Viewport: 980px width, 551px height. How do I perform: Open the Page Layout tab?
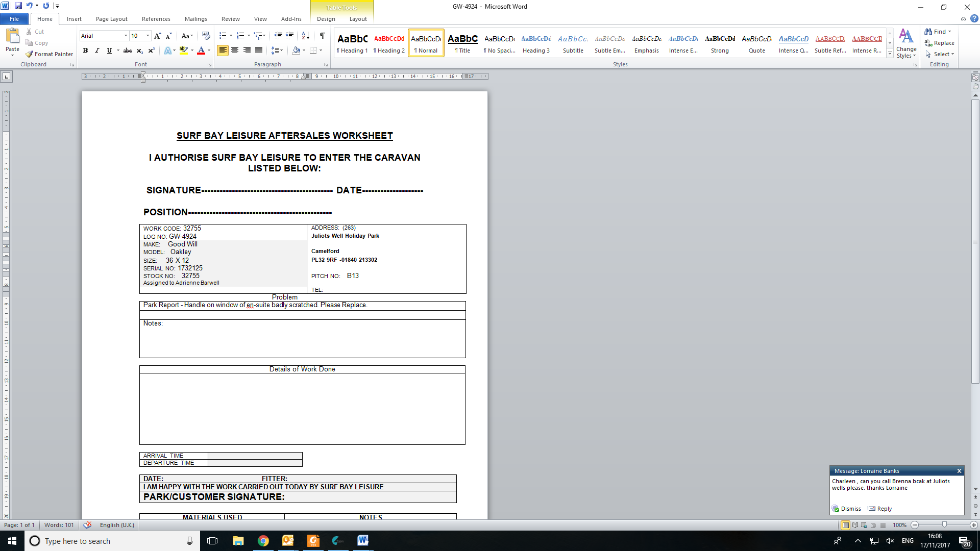pos(111,19)
